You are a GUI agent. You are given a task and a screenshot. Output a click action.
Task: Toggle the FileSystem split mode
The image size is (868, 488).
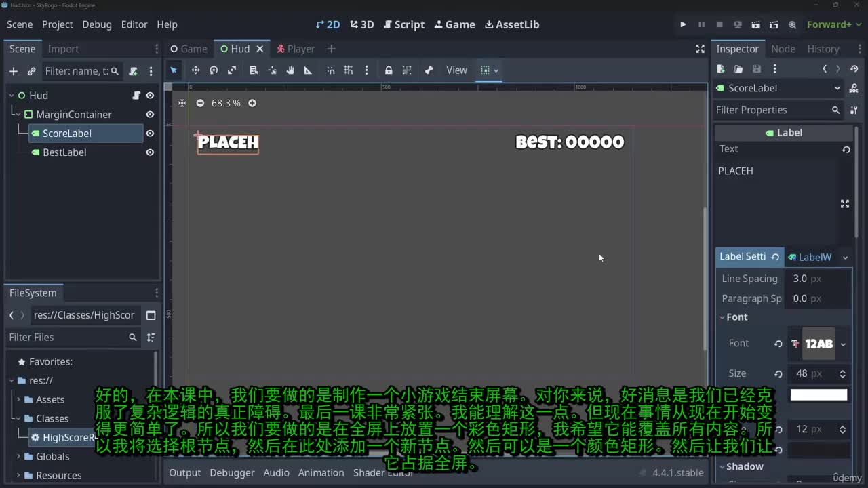click(151, 315)
